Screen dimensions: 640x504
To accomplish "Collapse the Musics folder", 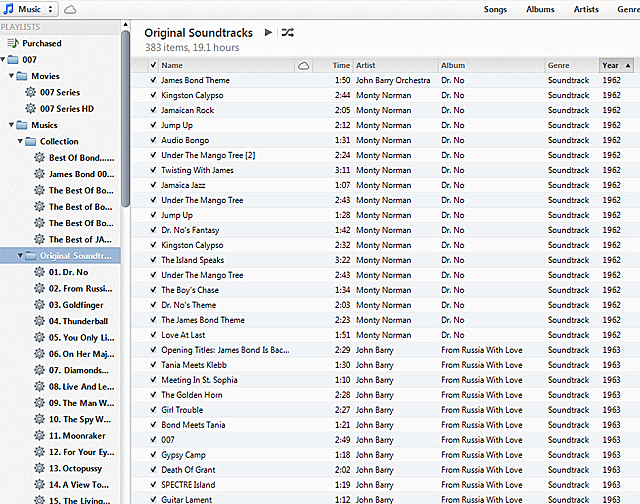I will point(11,125).
